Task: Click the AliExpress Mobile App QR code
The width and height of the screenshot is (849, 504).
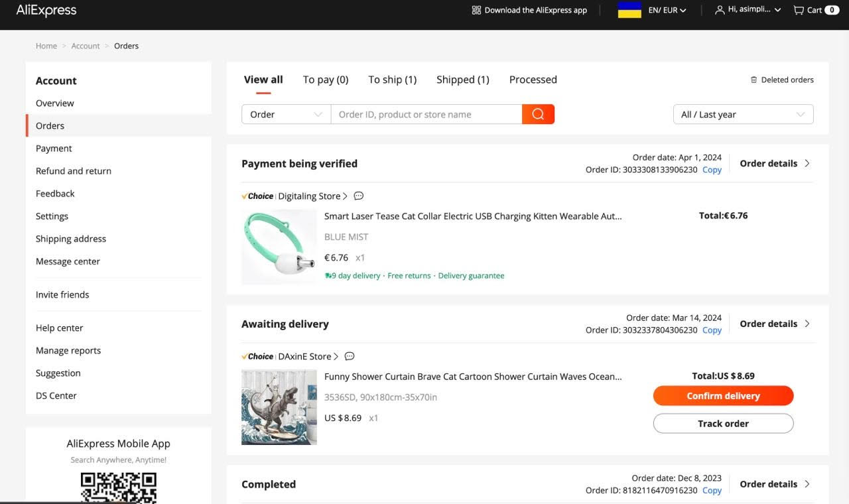Action: (118, 487)
